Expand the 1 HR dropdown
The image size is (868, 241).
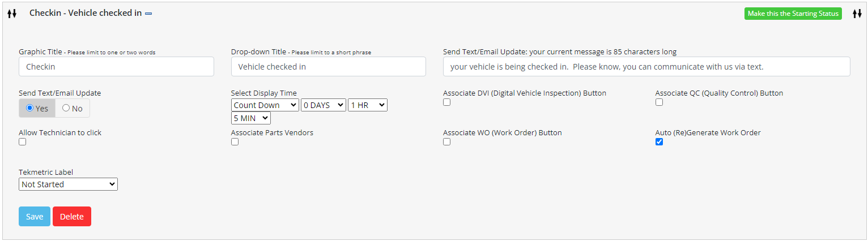click(x=367, y=105)
